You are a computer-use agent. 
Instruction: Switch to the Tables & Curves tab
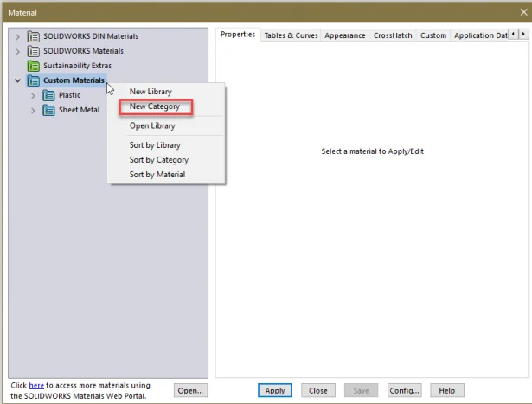point(290,35)
